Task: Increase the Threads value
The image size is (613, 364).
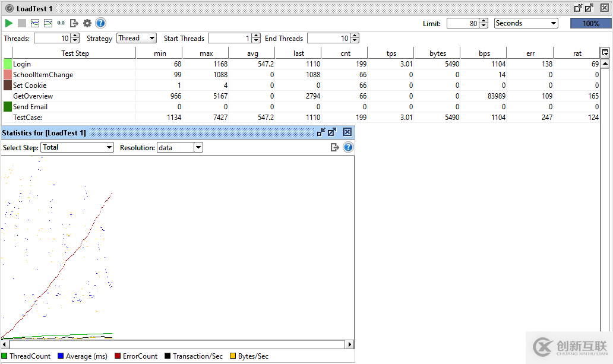Action: [75, 36]
